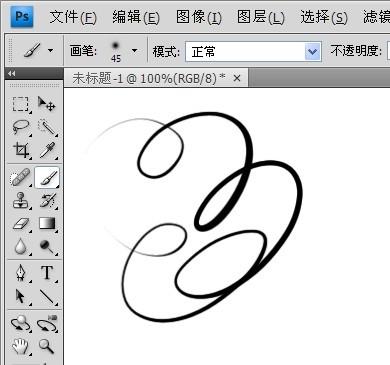390x365 pixels.
Task: Click the options bar grip handle
Action: tap(10, 50)
